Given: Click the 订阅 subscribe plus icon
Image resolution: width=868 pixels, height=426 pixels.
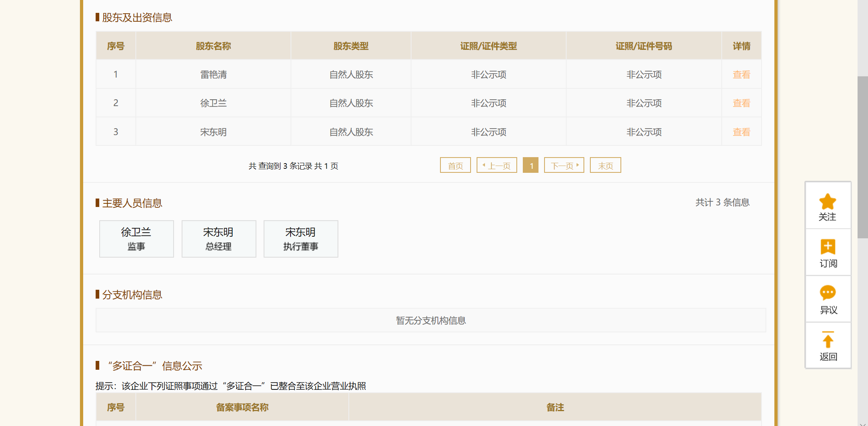Looking at the screenshot, I should pyautogui.click(x=827, y=247).
